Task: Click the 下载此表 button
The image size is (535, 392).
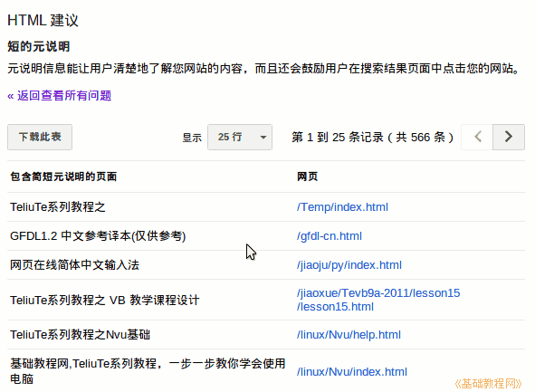Action: (40, 137)
